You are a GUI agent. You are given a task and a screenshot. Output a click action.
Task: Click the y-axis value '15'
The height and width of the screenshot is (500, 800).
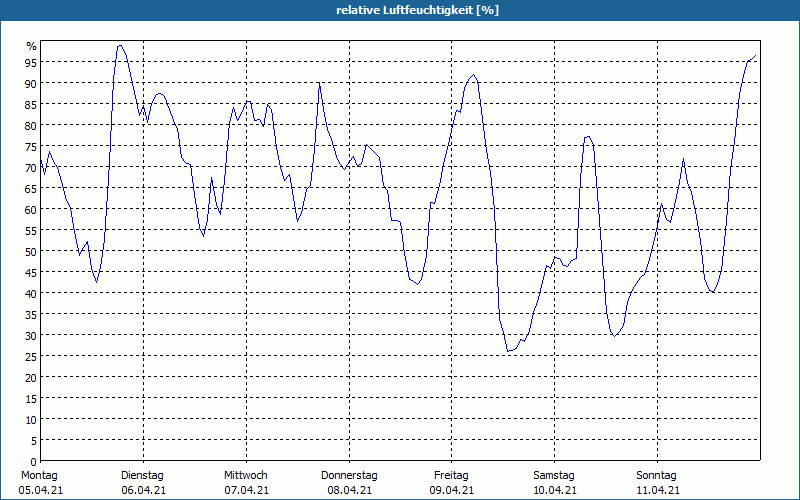pyautogui.click(x=31, y=398)
